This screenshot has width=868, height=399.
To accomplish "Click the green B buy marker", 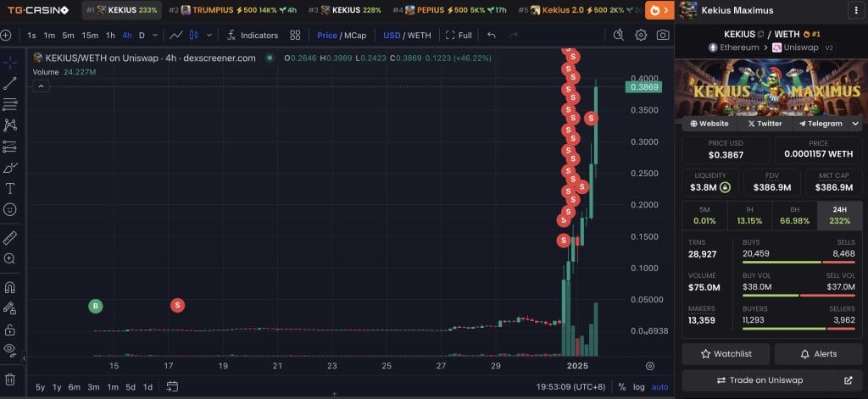I will click(96, 306).
